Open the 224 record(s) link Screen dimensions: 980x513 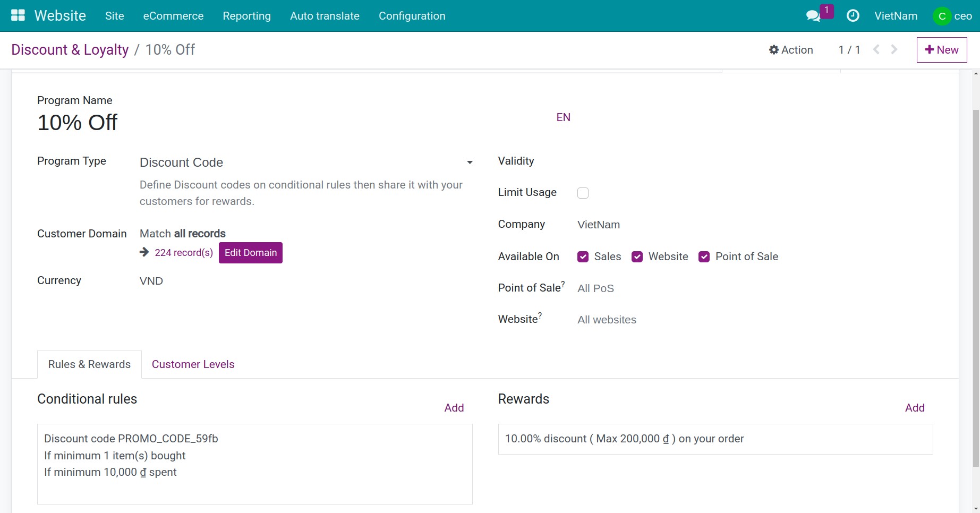pos(184,253)
